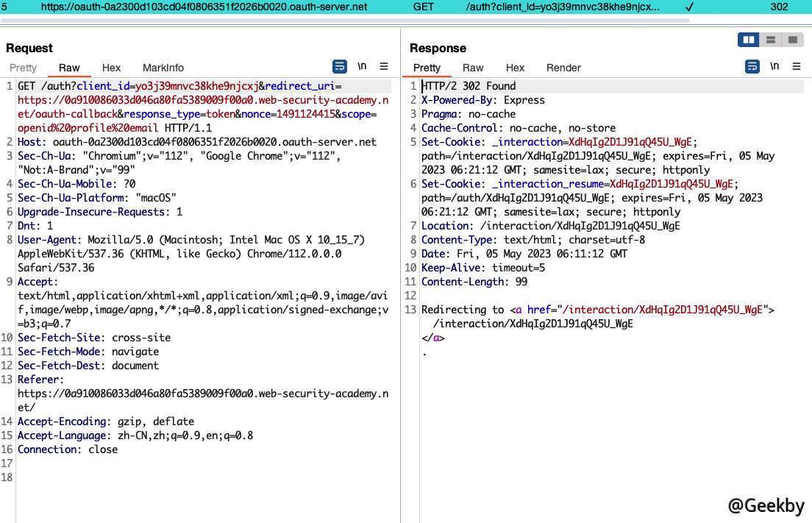Open the Request panel hamburger options menu
This screenshot has width=812, height=523.
[384, 67]
